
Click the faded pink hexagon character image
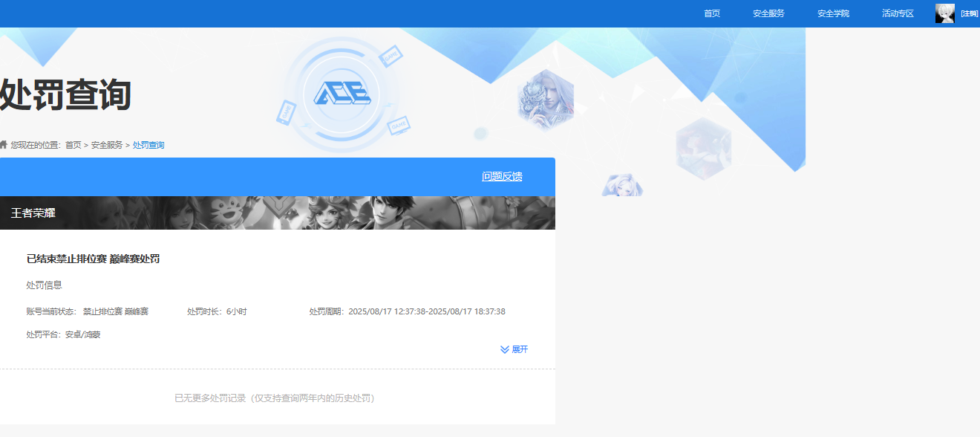click(703, 149)
